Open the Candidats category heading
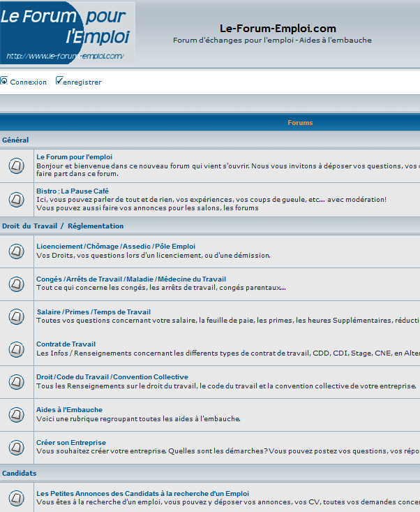 [20, 474]
